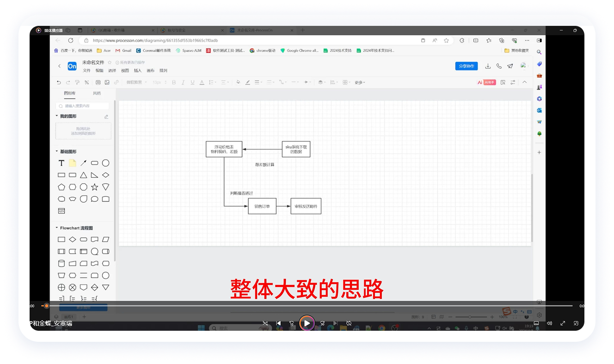The height and width of the screenshot is (364, 614).
Task: Click the undo arrow in ProcessOn toolbar
Action: [x=59, y=82]
